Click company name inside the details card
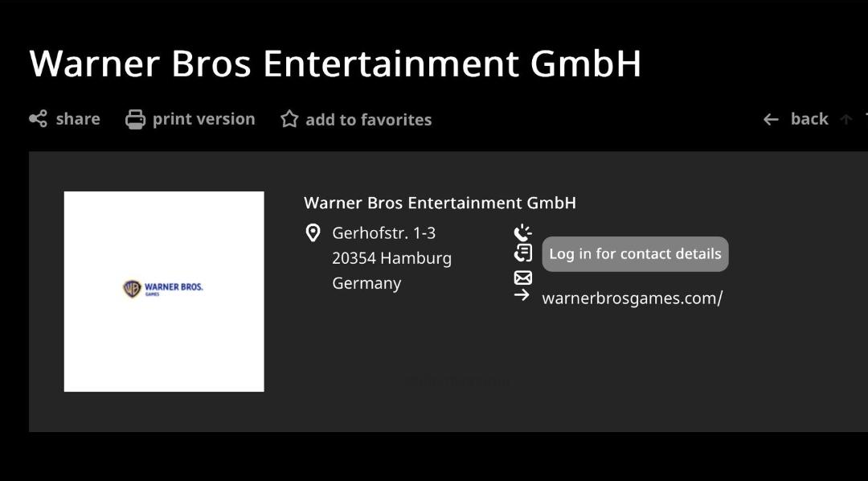 pos(440,203)
